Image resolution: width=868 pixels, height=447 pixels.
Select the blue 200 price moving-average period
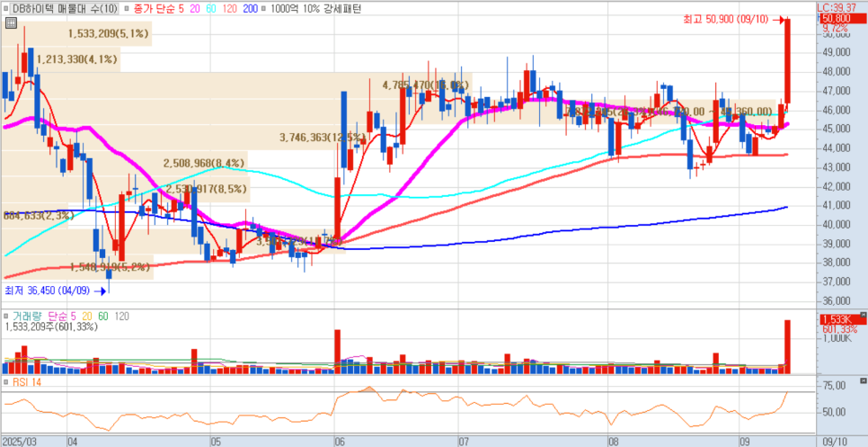pyautogui.click(x=250, y=9)
